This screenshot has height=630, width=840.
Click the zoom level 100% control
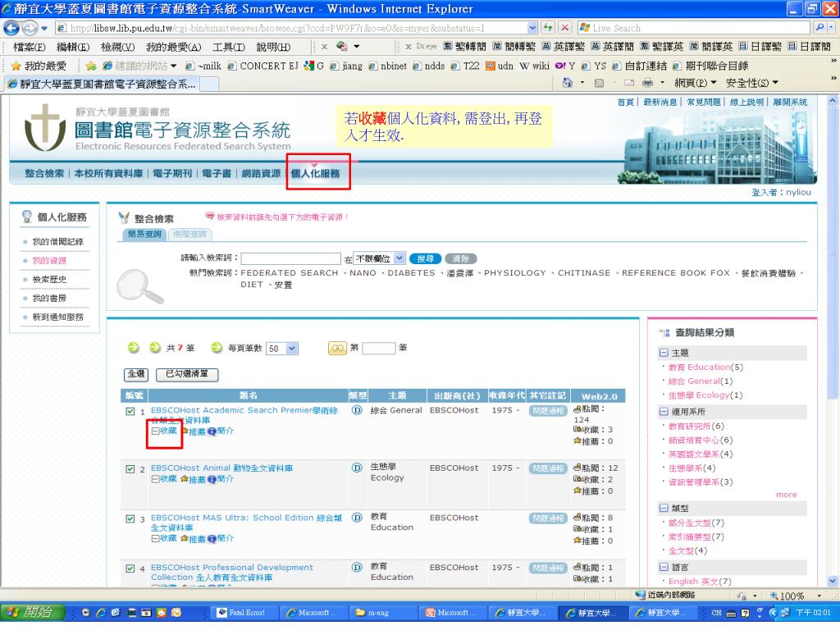pos(795,596)
